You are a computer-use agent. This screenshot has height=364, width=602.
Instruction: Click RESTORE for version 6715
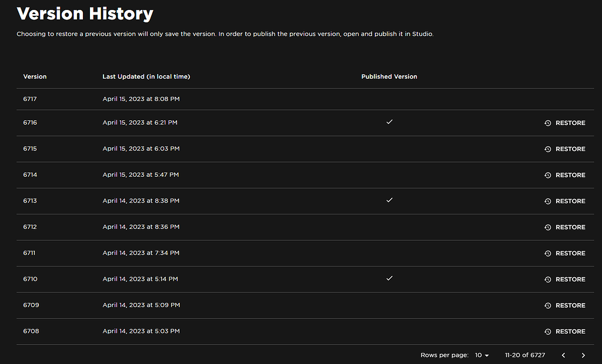click(569, 149)
